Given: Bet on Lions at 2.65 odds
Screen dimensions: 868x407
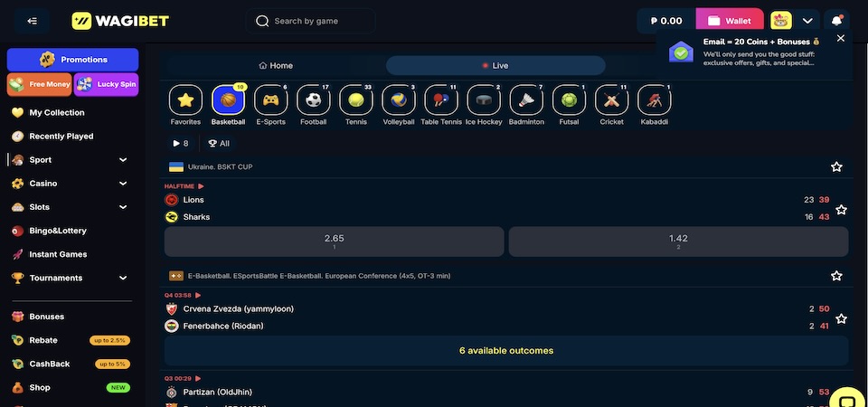Looking at the screenshot, I should (334, 241).
